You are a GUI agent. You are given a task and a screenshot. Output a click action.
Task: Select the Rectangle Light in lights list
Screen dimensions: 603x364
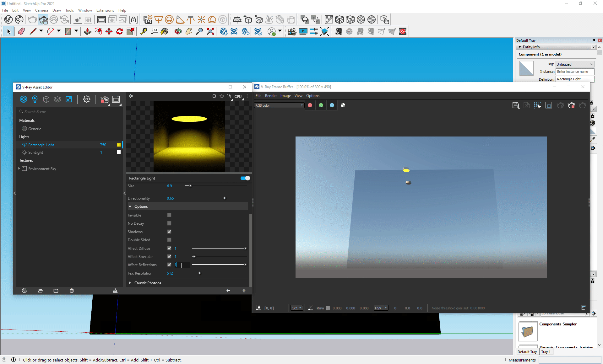click(x=41, y=145)
